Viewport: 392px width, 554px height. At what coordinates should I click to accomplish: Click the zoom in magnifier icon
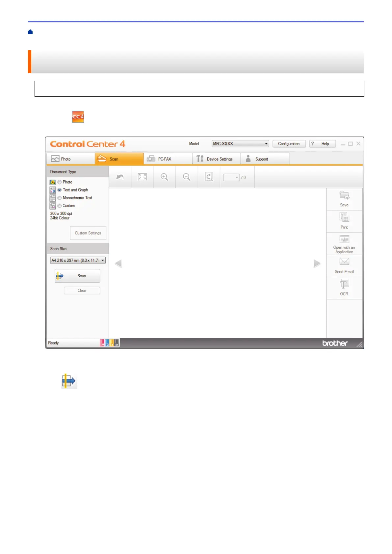click(x=164, y=177)
